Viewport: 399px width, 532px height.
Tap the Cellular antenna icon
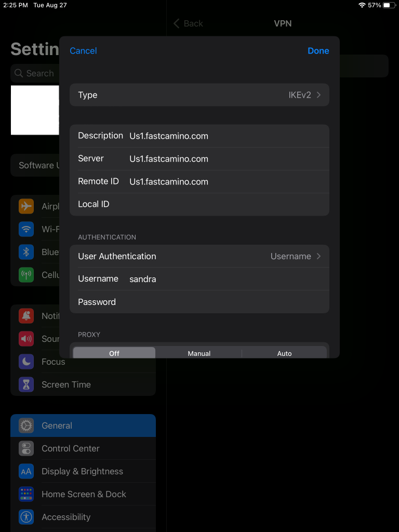26,275
